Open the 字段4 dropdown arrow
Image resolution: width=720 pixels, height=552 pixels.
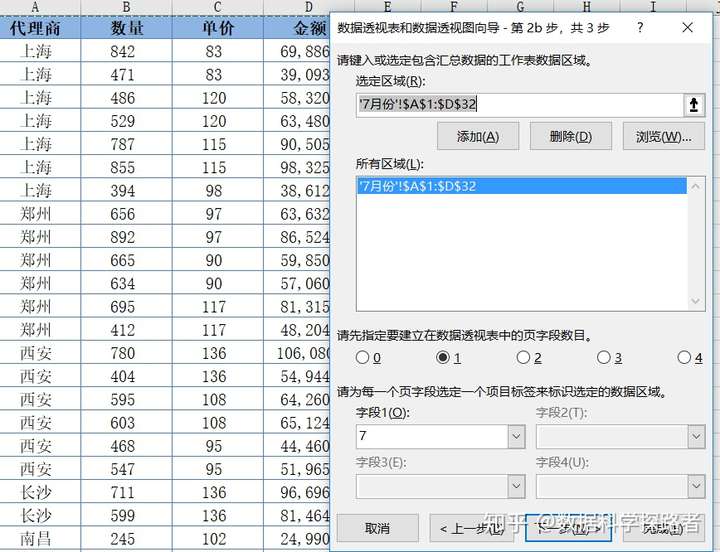(696, 486)
